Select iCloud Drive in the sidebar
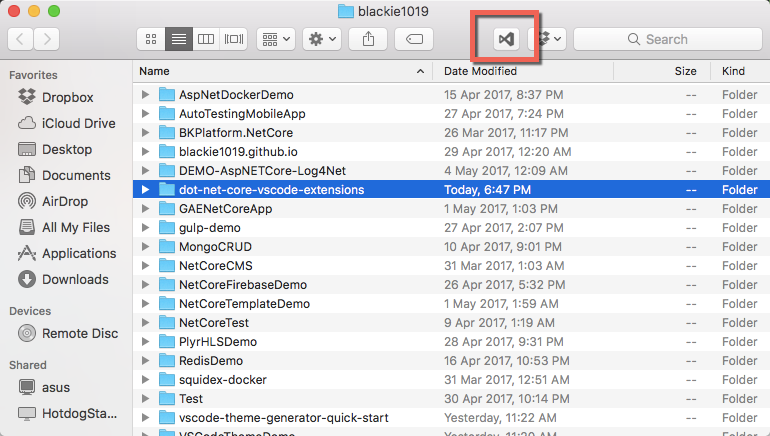Image resolution: width=770 pixels, height=436 pixels. [x=78, y=123]
